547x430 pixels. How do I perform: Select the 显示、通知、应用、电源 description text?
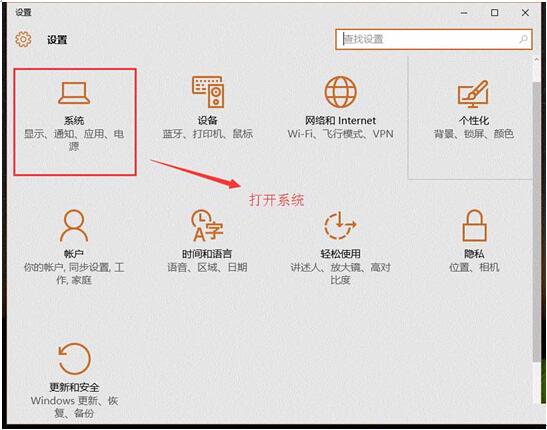click(74, 139)
